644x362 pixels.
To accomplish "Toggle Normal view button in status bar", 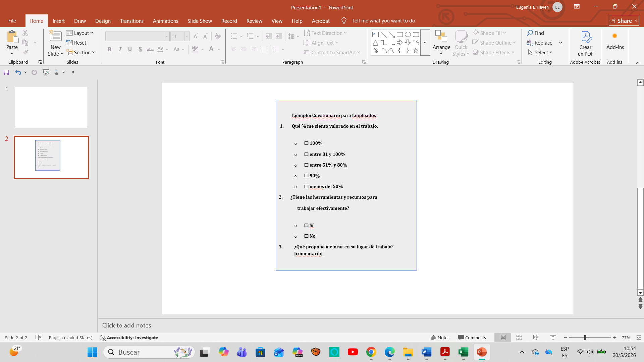I will (502, 338).
